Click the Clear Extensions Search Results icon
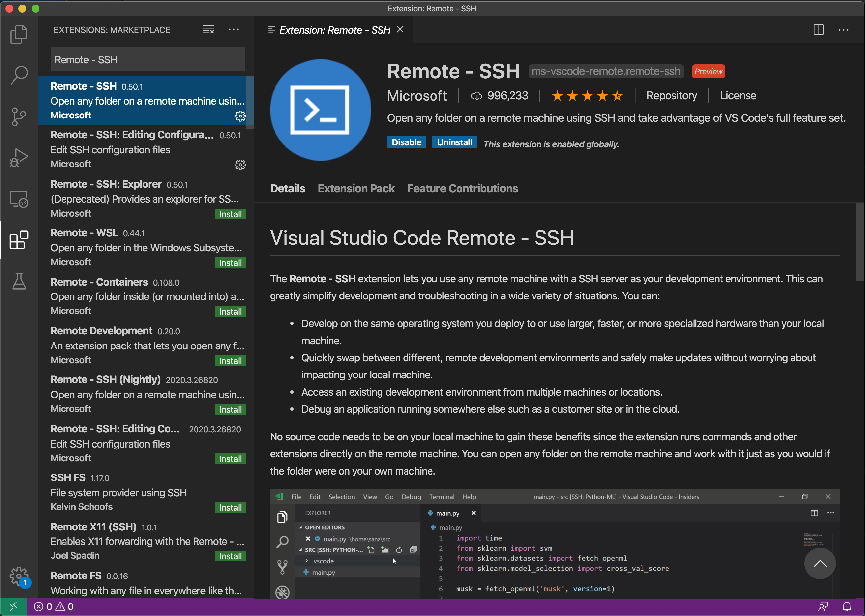Viewport: 865px width, 616px height. [208, 30]
